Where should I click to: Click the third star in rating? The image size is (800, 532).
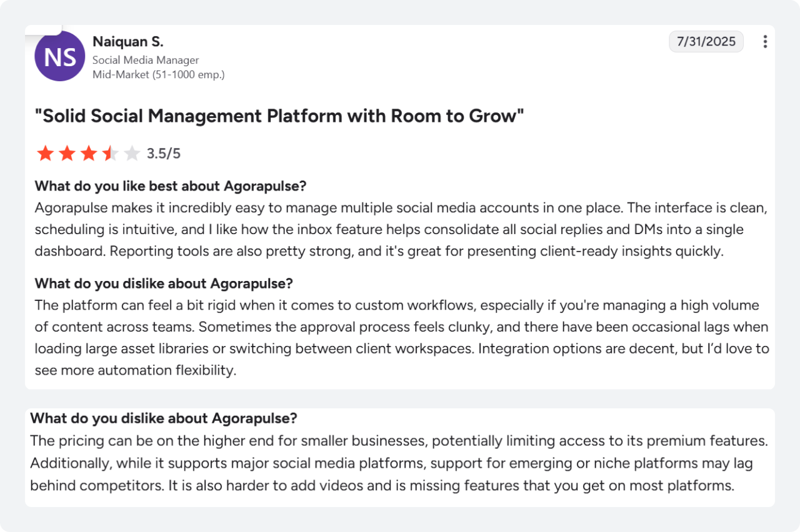(x=88, y=154)
